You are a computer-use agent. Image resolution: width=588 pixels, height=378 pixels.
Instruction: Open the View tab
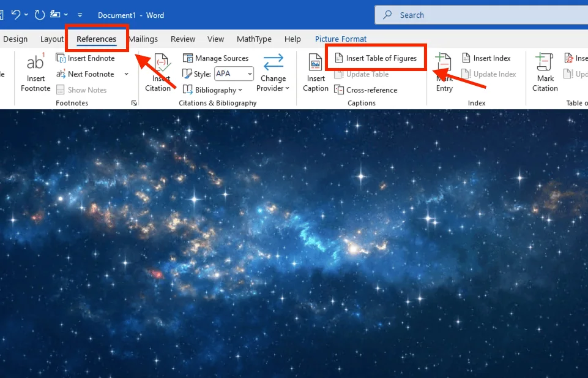[x=215, y=39]
